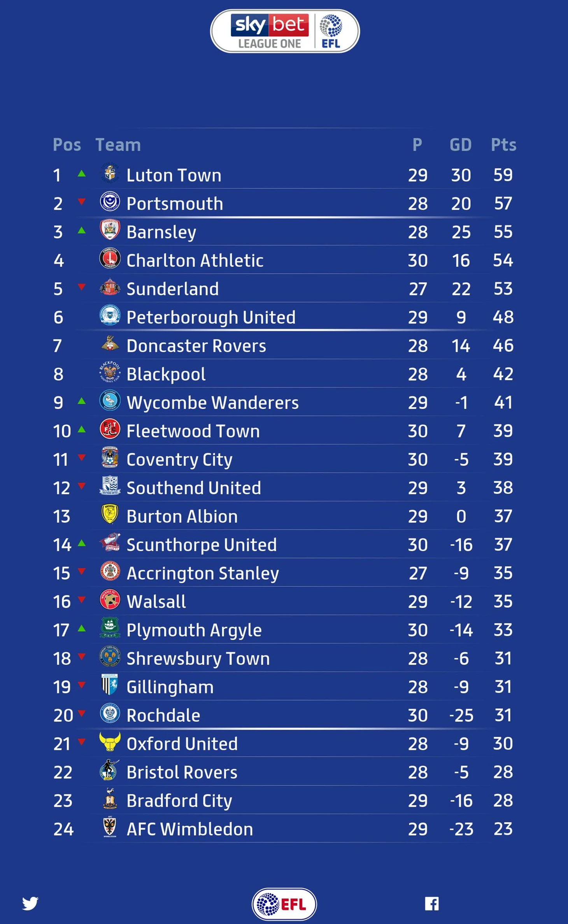Click the Charlton Athletic crest
This screenshot has height=924, width=568.
110,258
